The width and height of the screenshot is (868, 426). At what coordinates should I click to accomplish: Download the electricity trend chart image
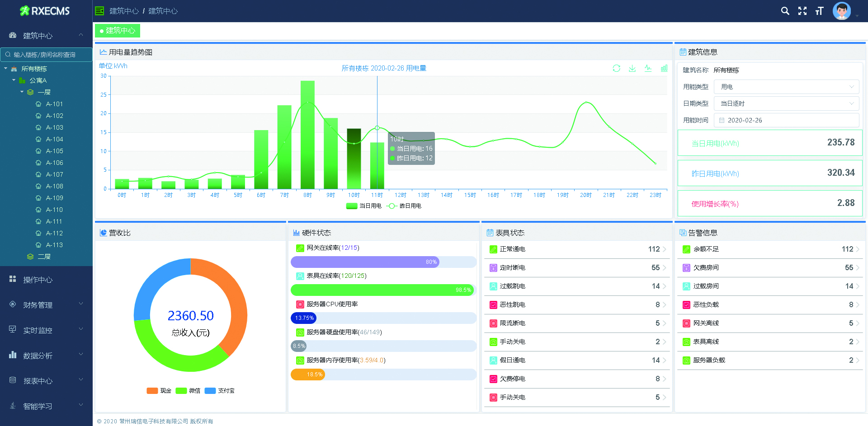632,68
